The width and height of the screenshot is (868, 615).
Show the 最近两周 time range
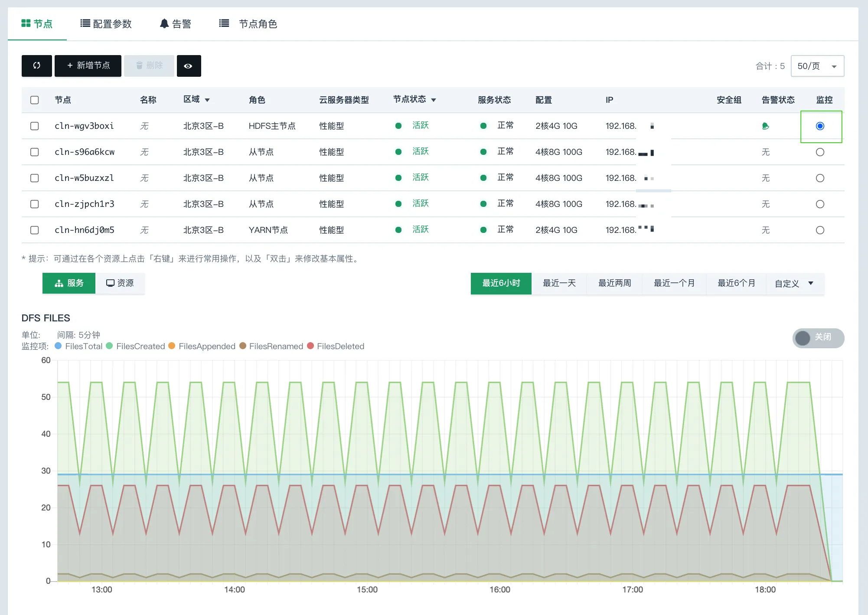tap(614, 283)
